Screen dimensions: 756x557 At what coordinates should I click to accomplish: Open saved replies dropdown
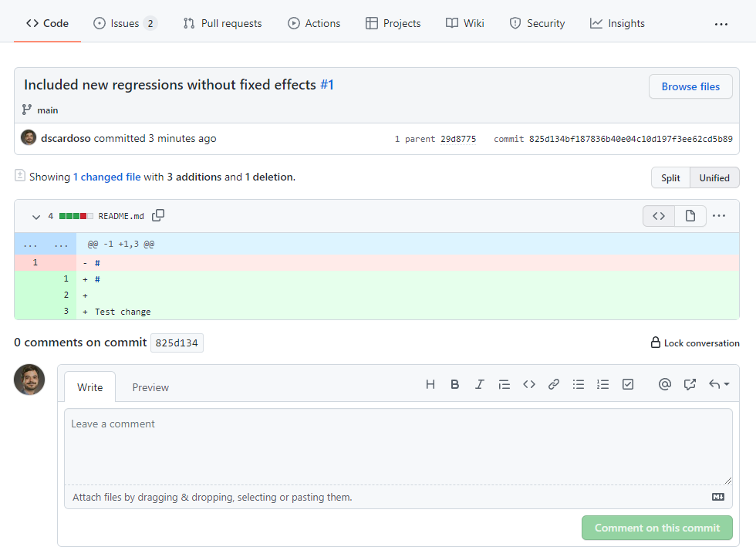pyautogui.click(x=719, y=384)
